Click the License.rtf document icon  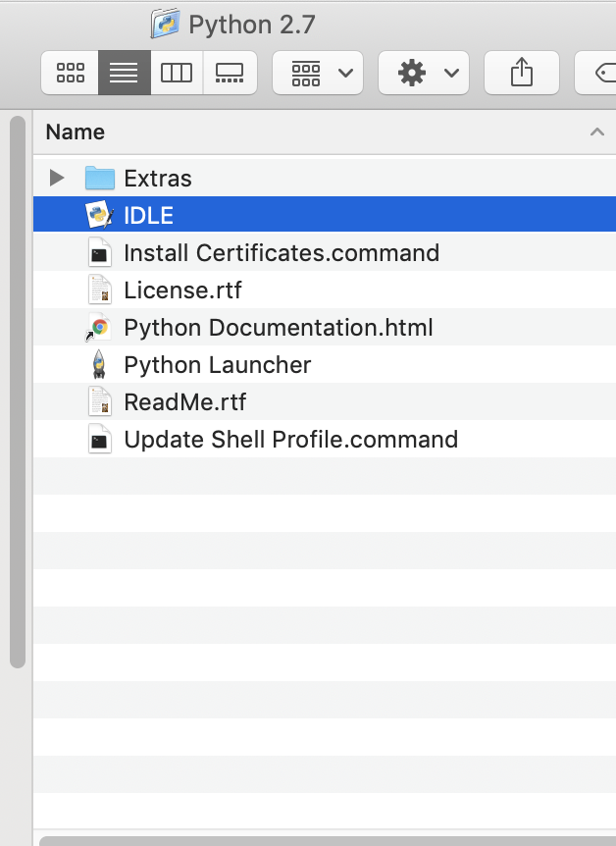100,290
